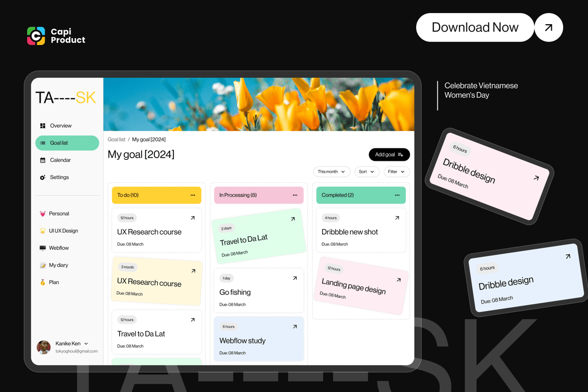The width and height of the screenshot is (588, 392).
Task: Click the notepad icon next to My diary
Action: tap(43, 265)
